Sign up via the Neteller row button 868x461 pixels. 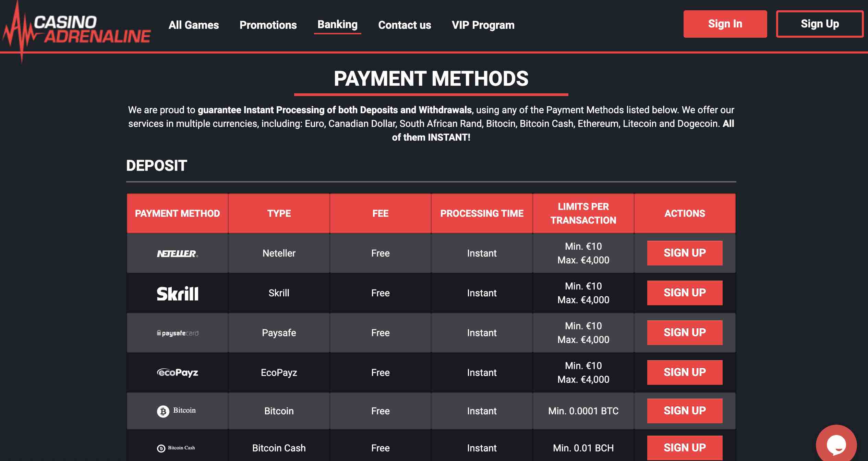(684, 253)
